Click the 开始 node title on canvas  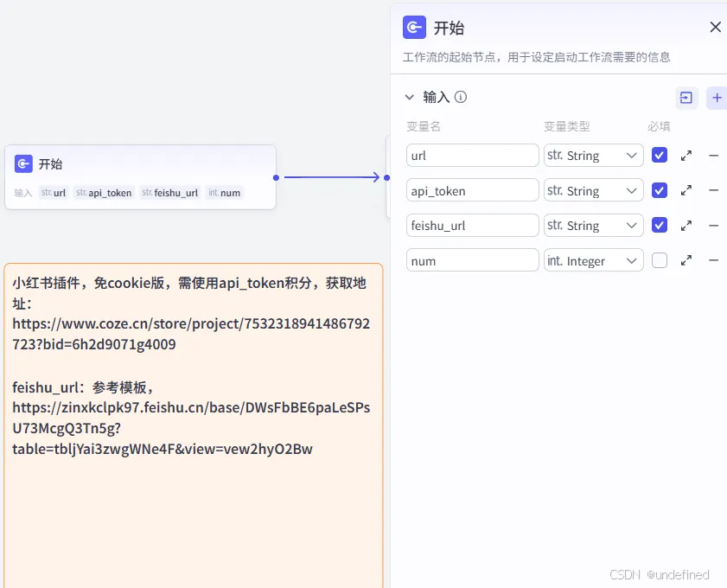50,163
